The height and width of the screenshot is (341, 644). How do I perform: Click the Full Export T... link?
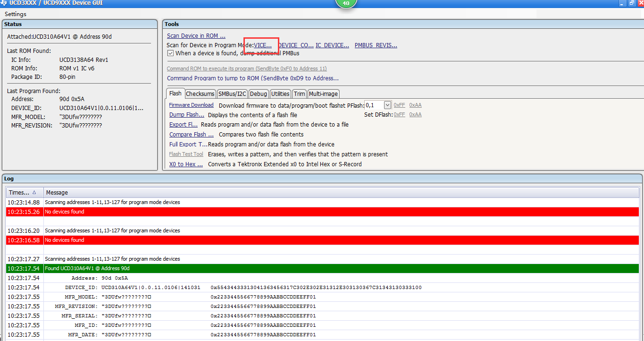(x=188, y=145)
